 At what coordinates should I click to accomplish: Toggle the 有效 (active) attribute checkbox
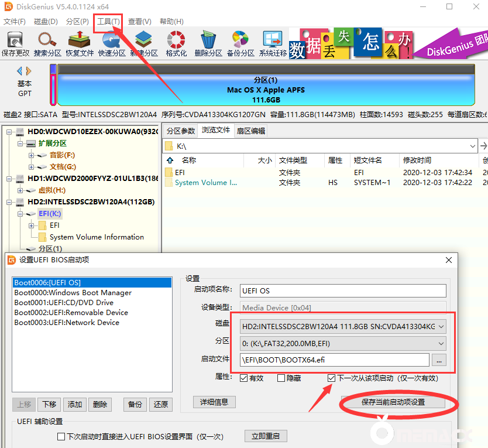[244, 378]
